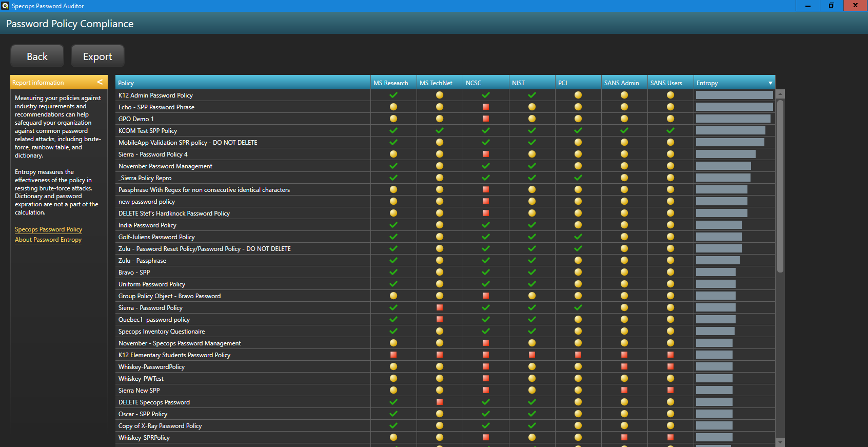Select 'DELETE Stef's Hardknock Password Policy' name

[x=174, y=213]
